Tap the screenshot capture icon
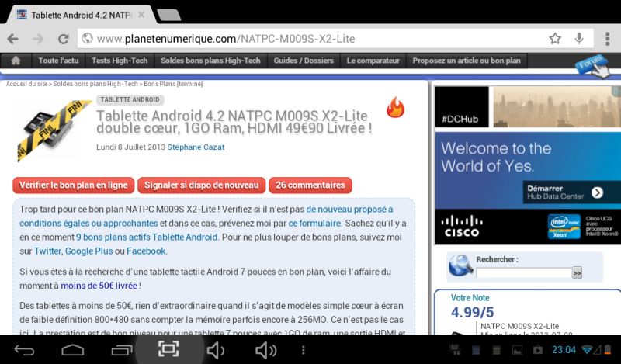 [168, 349]
